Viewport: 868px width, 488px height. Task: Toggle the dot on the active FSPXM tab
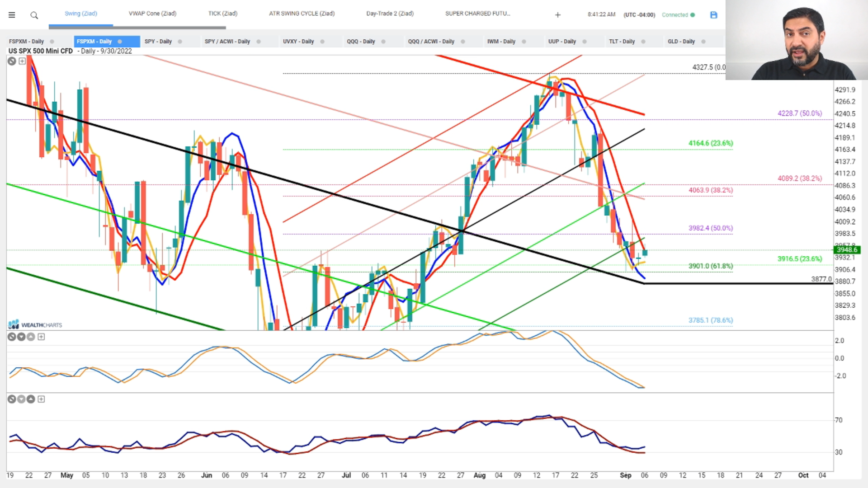(120, 42)
